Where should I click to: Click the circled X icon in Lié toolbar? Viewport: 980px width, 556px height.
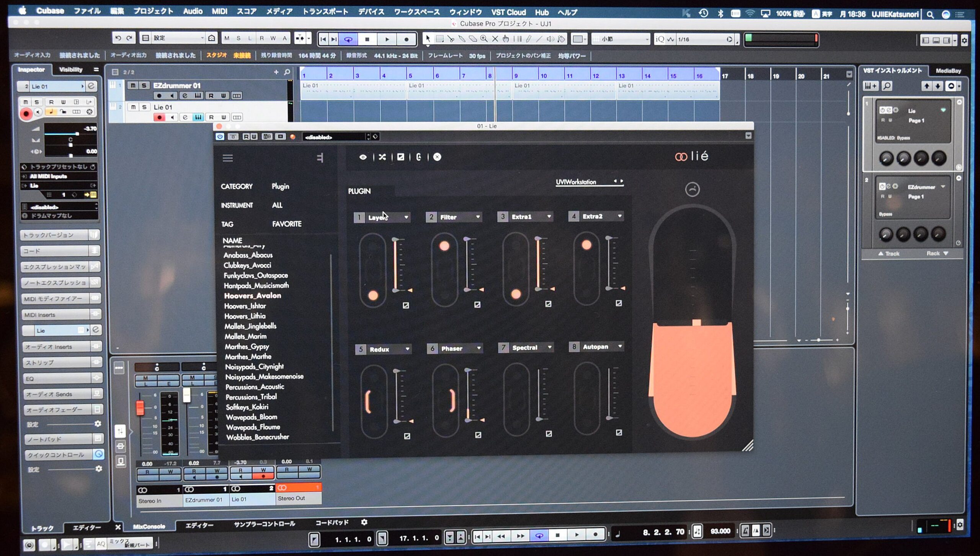[x=437, y=157]
